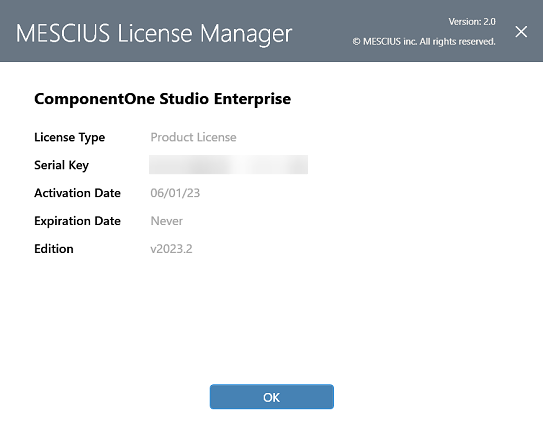Select the blurred Serial Key field
543x434 pixels.
(x=228, y=165)
